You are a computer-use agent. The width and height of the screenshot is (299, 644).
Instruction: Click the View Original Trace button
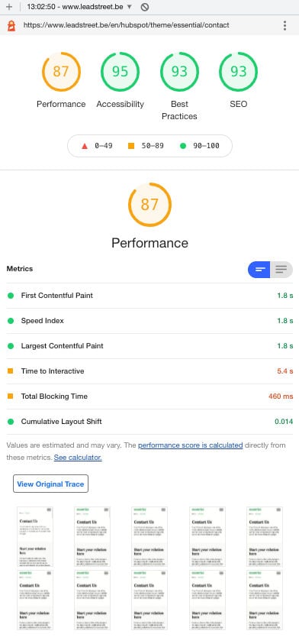tap(50, 484)
